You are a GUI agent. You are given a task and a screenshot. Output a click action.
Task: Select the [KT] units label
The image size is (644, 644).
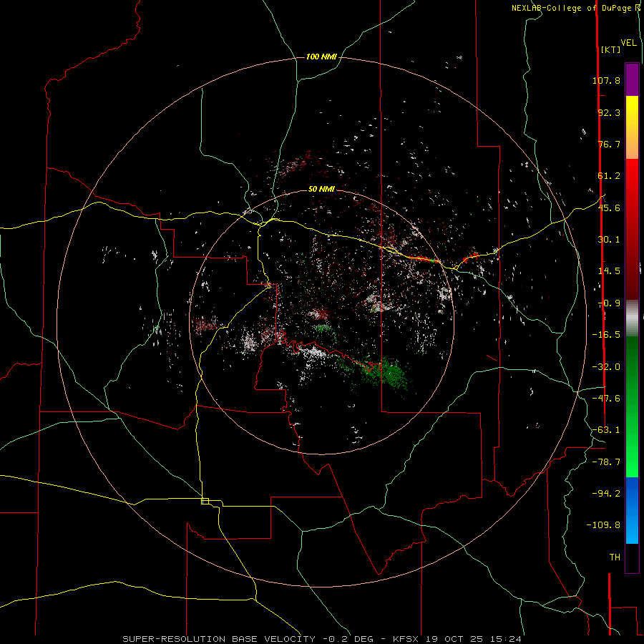point(611,49)
